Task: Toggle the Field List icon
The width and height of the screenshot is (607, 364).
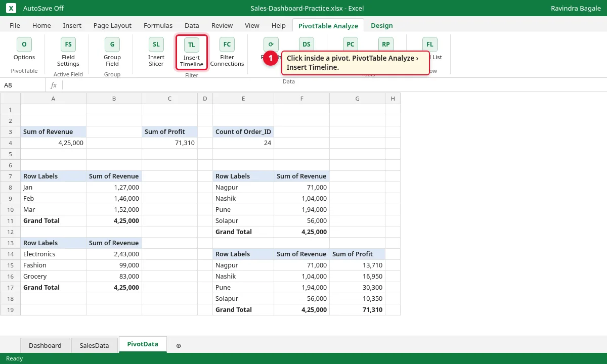Action: 430,44
